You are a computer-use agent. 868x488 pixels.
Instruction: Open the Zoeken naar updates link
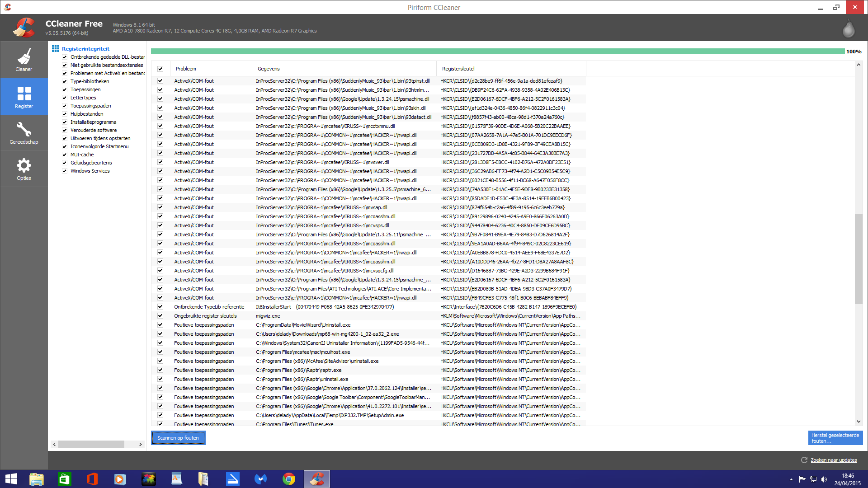tap(834, 460)
